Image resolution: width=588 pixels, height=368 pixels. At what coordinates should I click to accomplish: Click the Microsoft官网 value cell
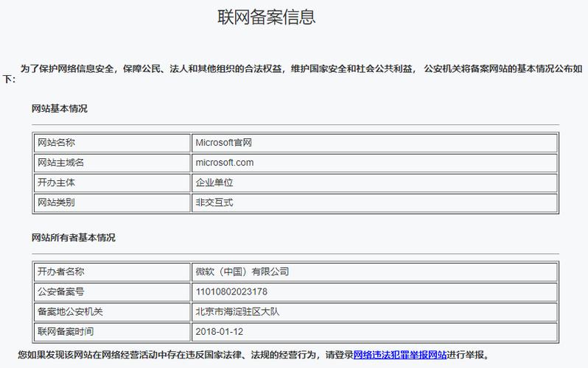click(374, 143)
